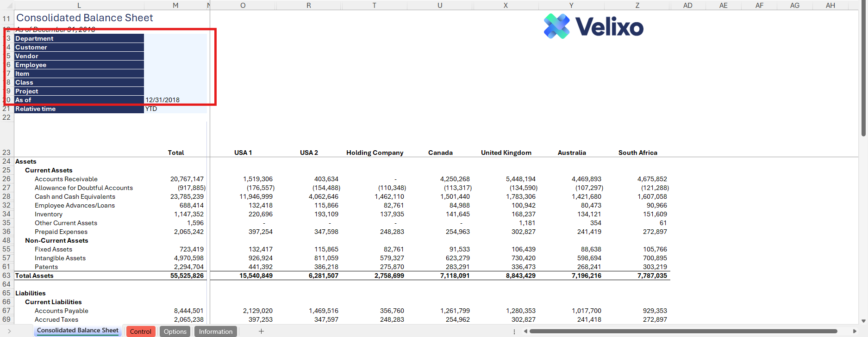
Task: Click the tab bar options dots
Action: tap(514, 331)
